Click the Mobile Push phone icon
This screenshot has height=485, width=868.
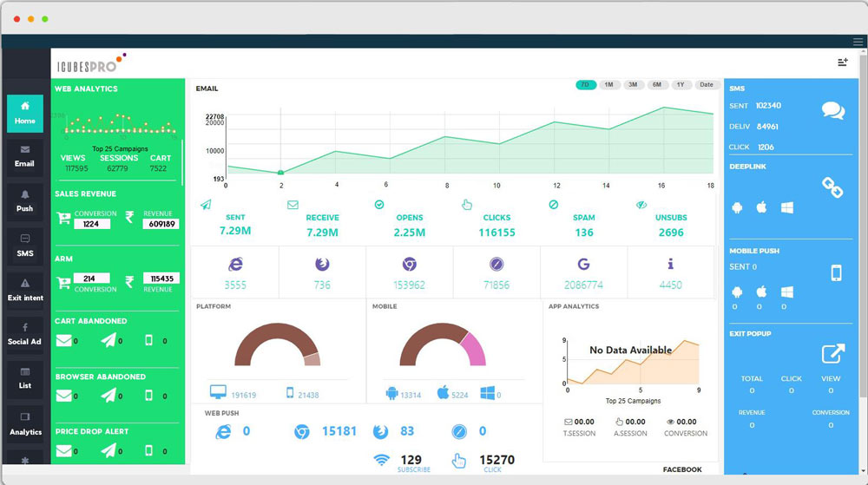(x=836, y=273)
